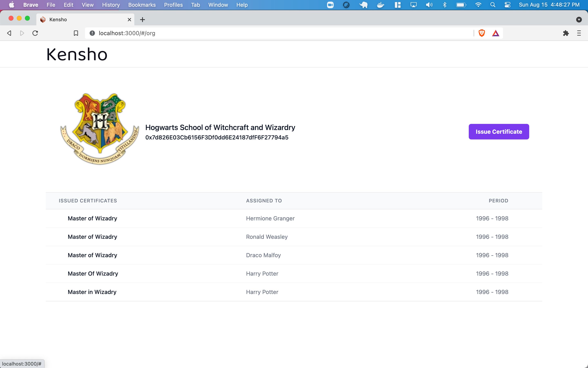Open the View menu
This screenshot has height=368, width=588.
pyautogui.click(x=87, y=5)
